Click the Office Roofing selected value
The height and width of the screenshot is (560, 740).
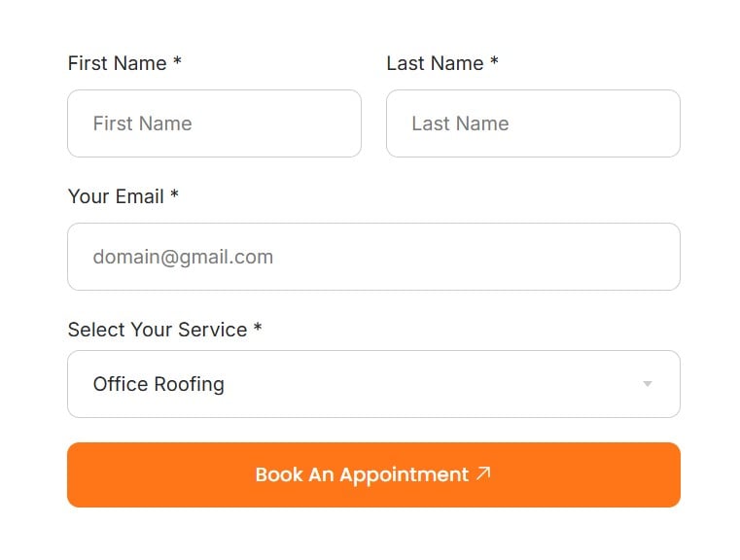(x=159, y=384)
